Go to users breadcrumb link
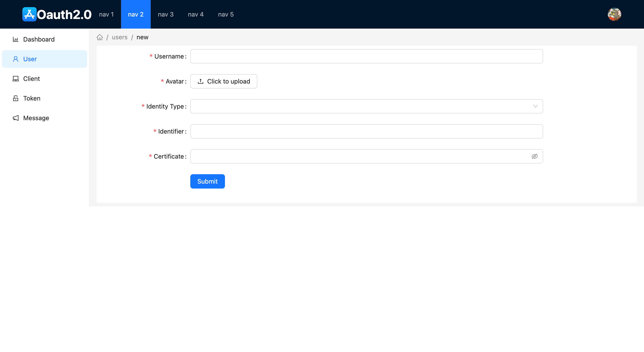 (119, 37)
